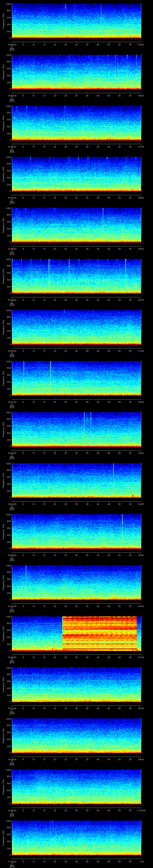Click the 16:46:00 start time label
Screen dimensions: 153x868
tap(12, 147)
